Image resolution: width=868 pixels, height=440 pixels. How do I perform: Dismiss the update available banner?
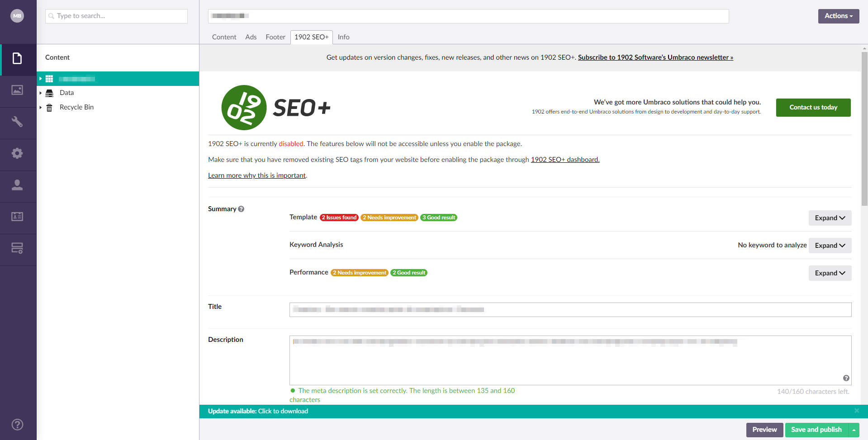(856, 411)
